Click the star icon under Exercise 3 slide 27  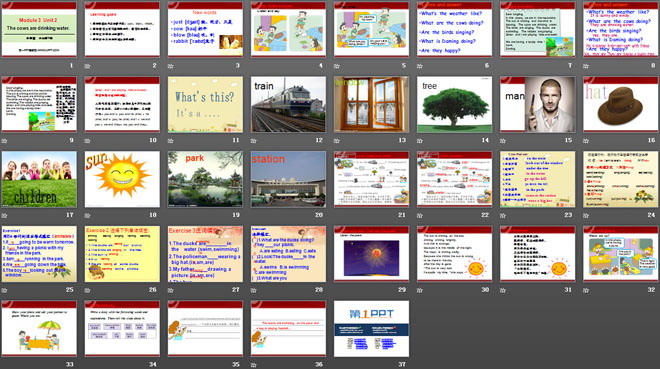point(170,290)
